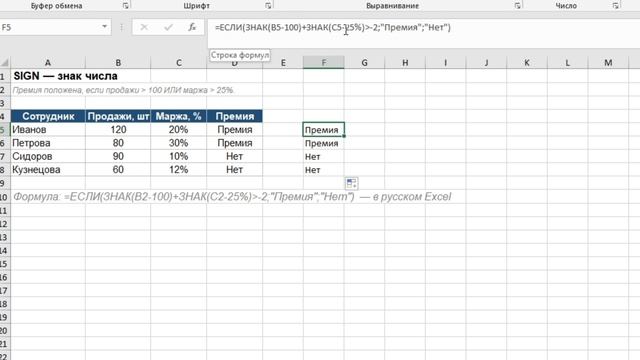Viewport: 640px width, 360px height.
Task: Select cell 'Петрова'
Action: tap(48, 143)
